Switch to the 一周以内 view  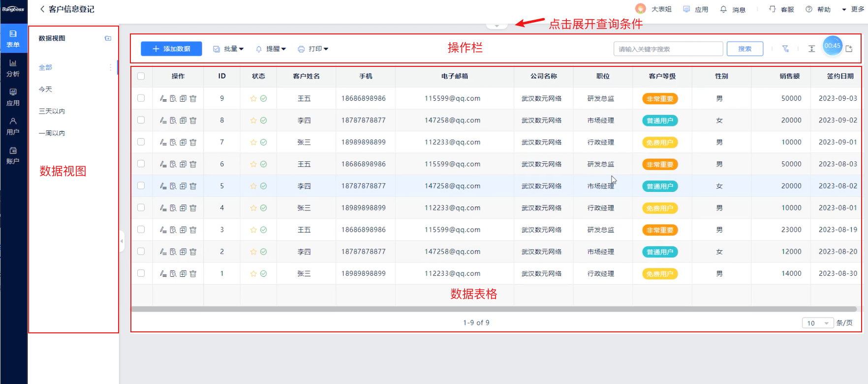tap(52, 133)
